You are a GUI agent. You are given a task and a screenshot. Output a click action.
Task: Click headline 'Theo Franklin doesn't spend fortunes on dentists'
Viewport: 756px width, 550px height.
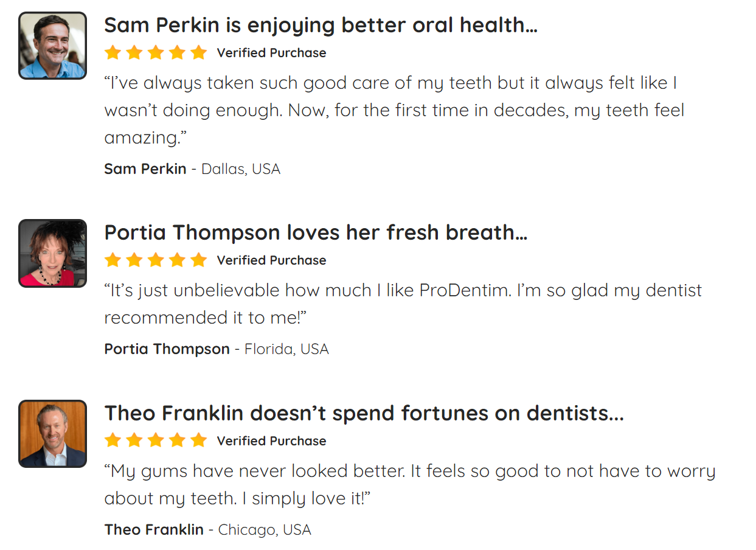click(x=364, y=414)
